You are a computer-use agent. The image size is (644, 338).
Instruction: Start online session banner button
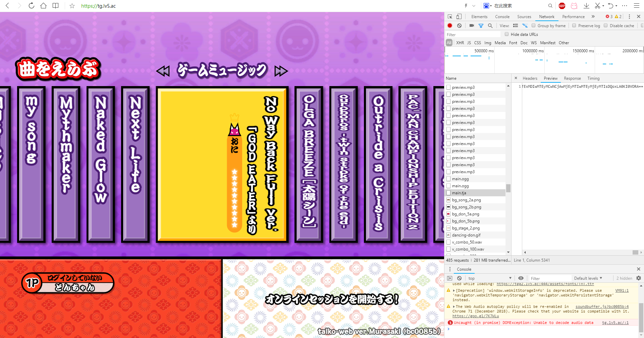click(x=332, y=299)
